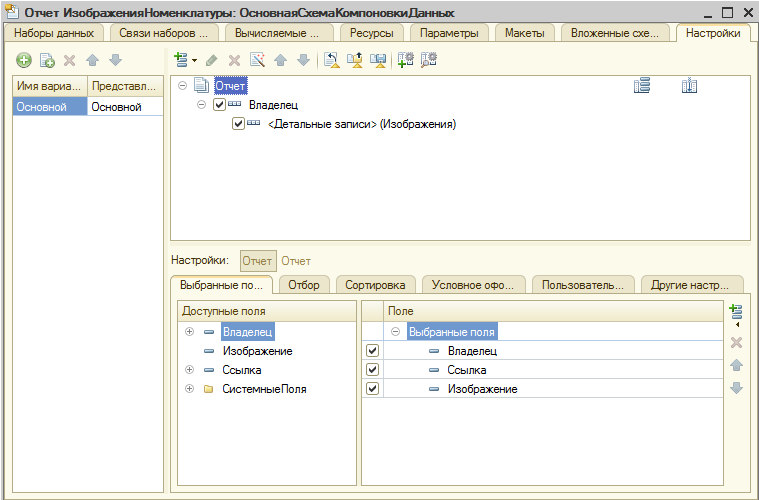Viewport: 759px width, 500px height.
Task: Expand the СистемныеПоля folder
Action: [189, 389]
